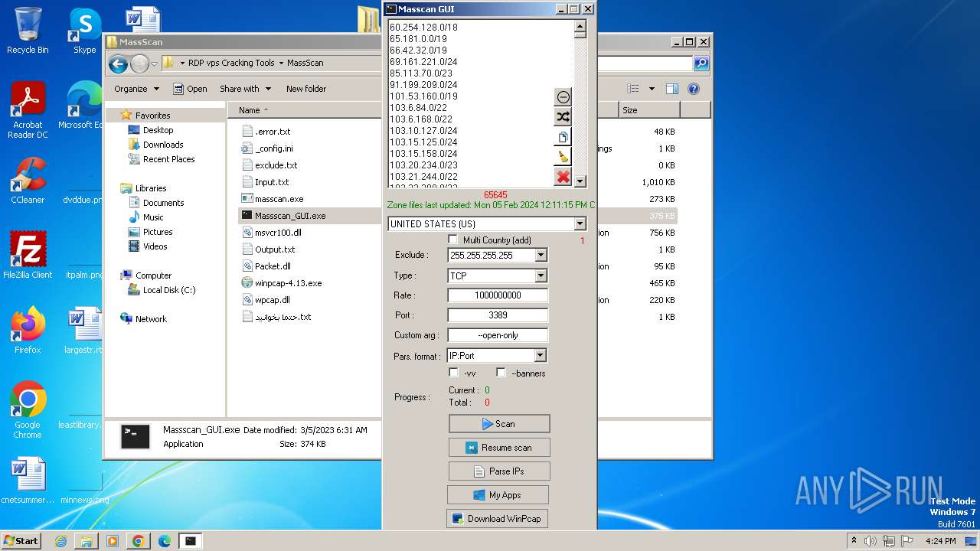The height and width of the screenshot is (551, 980).
Task: Start the scan with the Scan button
Action: [x=499, y=424]
